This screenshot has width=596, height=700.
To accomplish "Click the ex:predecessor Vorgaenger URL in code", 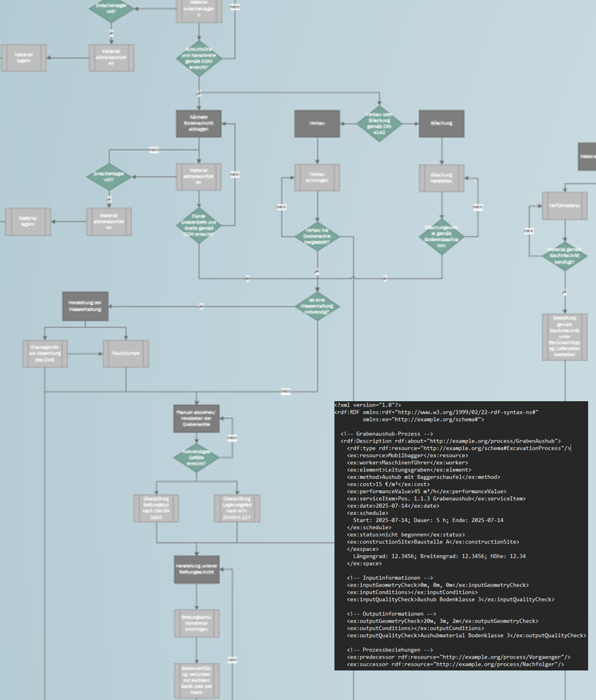I will tap(505, 657).
